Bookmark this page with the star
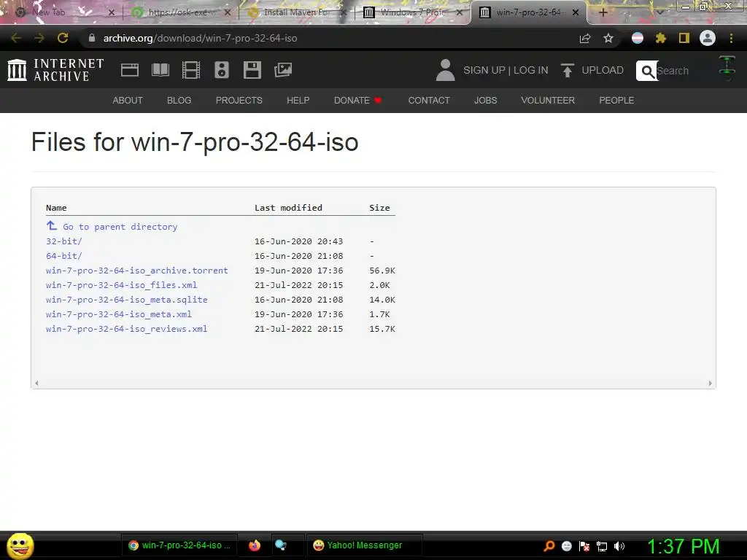 click(x=608, y=38)
